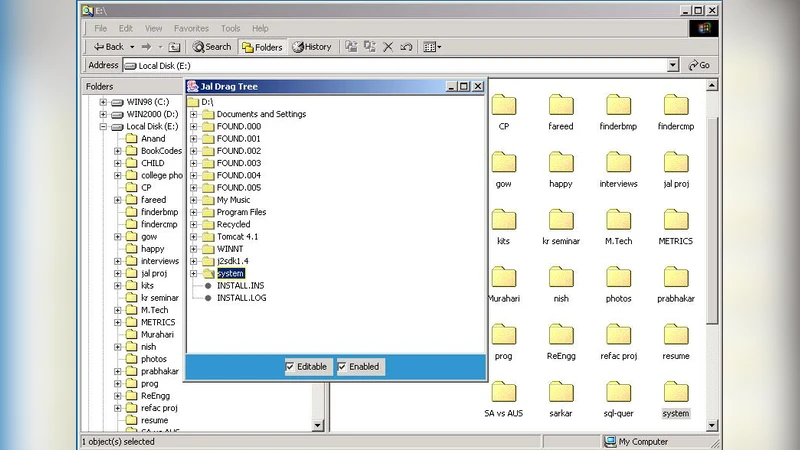Click the right pane vertical scrollbar
Screen dimensions: 800x450
(712, 250)
